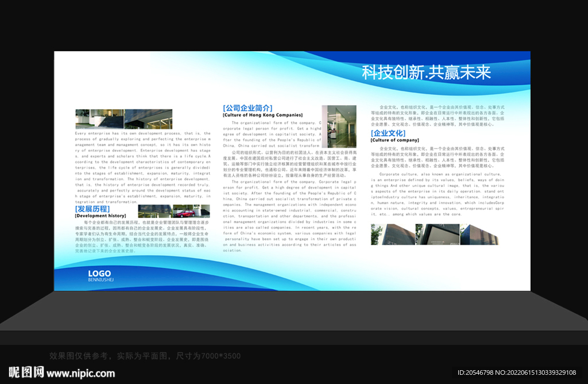This screenshot has height=384, width=588.
Task: Click the [Development history] subtitle
Action: click(x=100, y=216)
